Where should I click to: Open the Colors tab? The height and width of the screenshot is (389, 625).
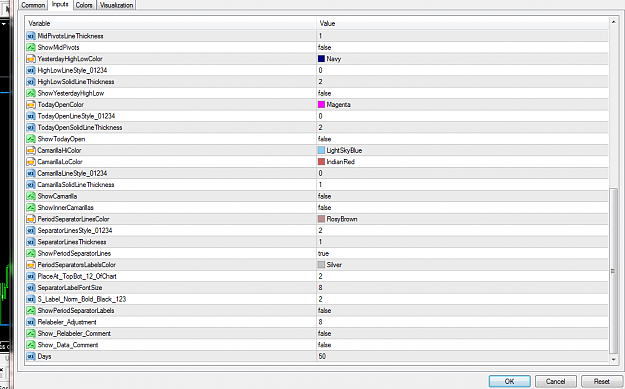tap(84, 5)
